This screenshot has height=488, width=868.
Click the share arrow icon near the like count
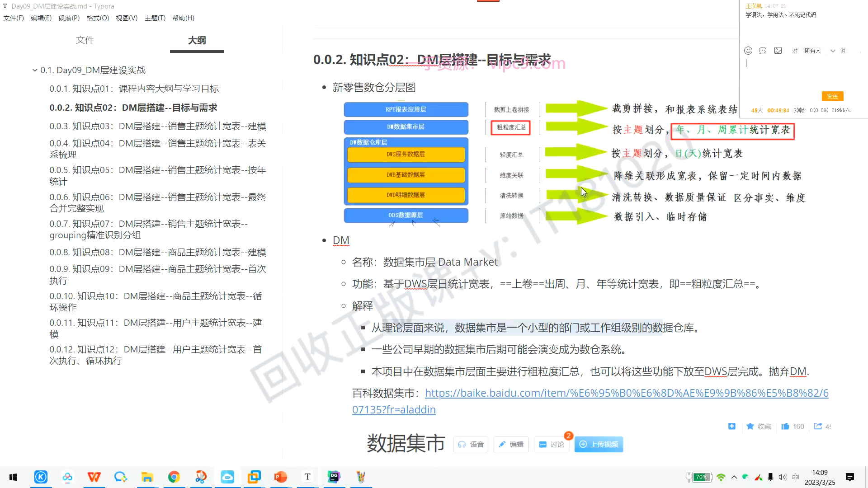[x=818, y=426]
